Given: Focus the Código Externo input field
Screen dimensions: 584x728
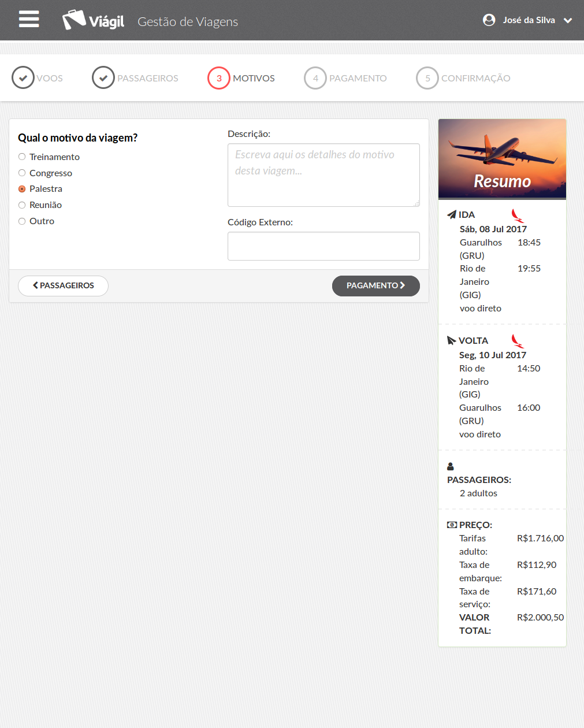Looking at the screenshot, I should 323,246.
